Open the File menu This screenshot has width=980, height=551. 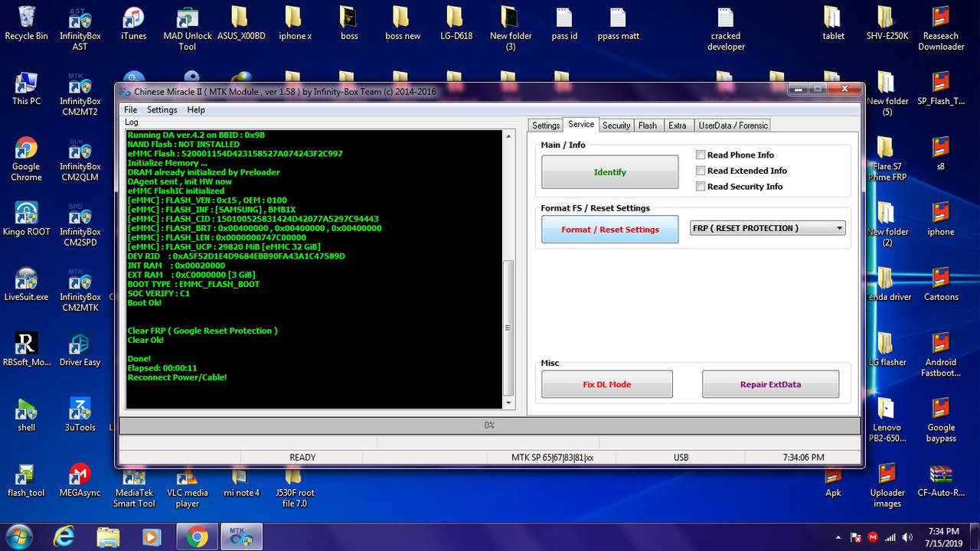pos(130,110)
